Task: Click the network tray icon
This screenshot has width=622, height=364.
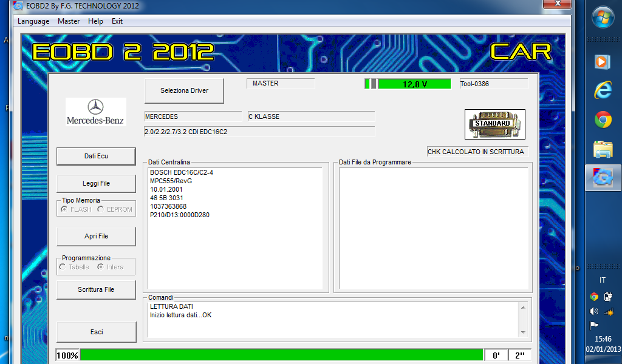Action: click(608, 311)
